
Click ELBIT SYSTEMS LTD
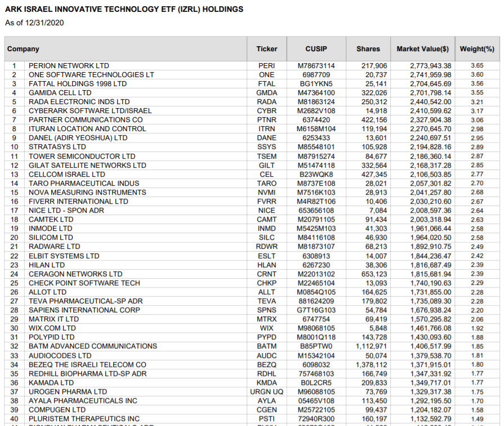coord(64,255)
